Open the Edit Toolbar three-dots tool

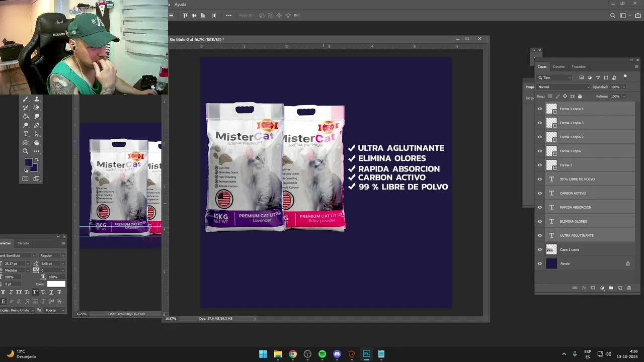pyautogui.click(x=37, y=151)
